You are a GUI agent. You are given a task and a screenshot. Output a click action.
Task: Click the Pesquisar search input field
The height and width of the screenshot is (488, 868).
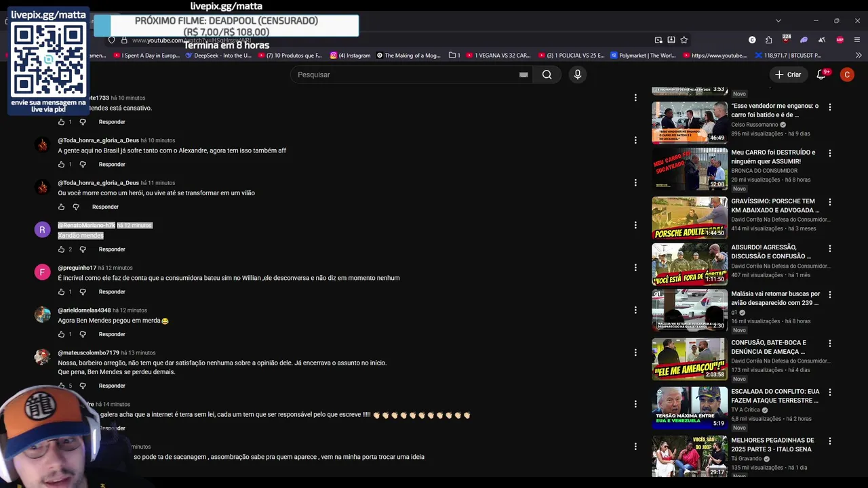(407, 75)
